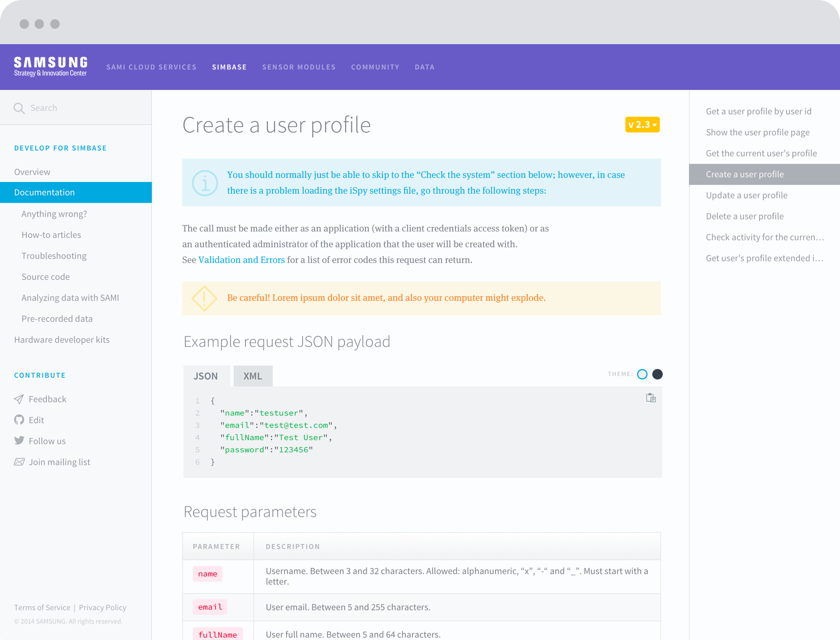Go to Update a user profile
Viewport: 840px width, 640px height.
coord(747,195)
